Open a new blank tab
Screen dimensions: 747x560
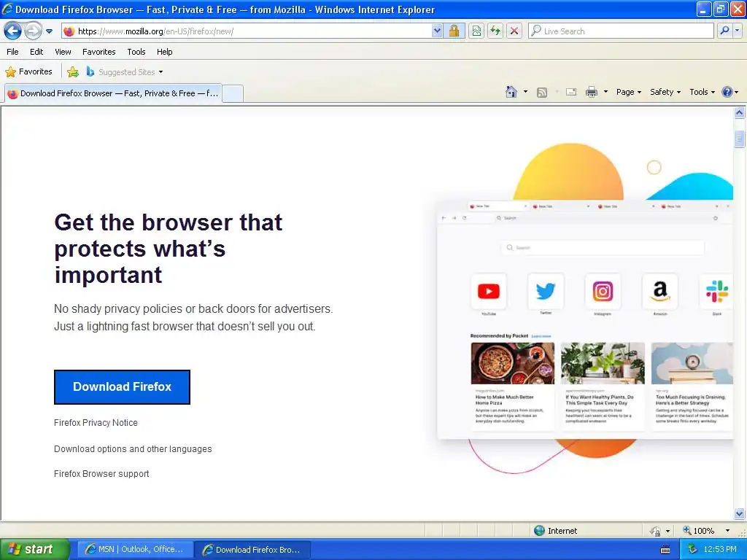233,94
